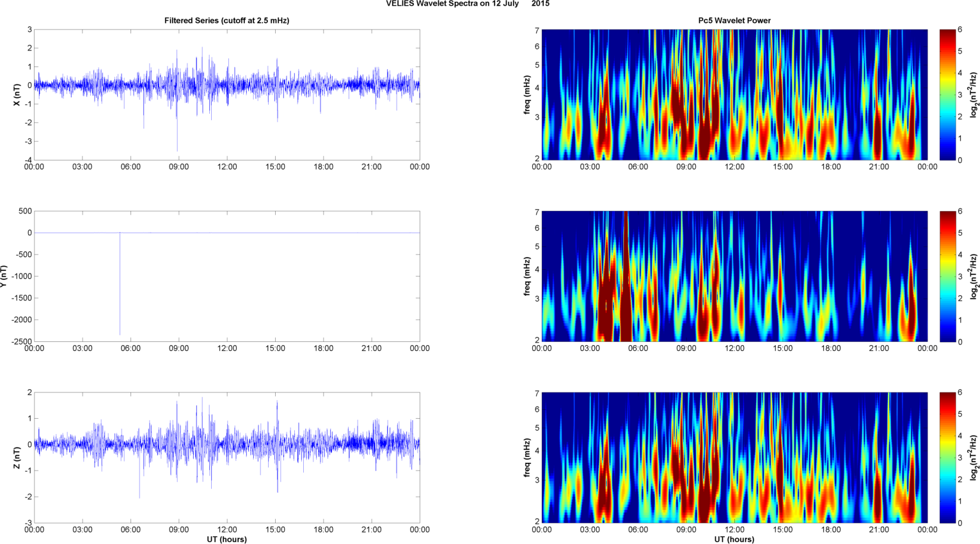
Task: Click 'UT (hours)' label under the bottom spectrogram
Action: (x=734, y=540)
